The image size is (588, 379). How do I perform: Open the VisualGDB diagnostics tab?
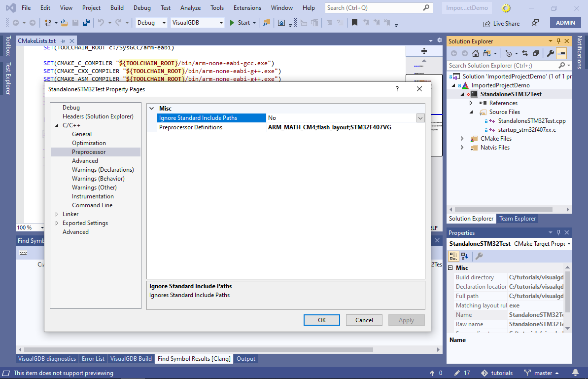47,359
